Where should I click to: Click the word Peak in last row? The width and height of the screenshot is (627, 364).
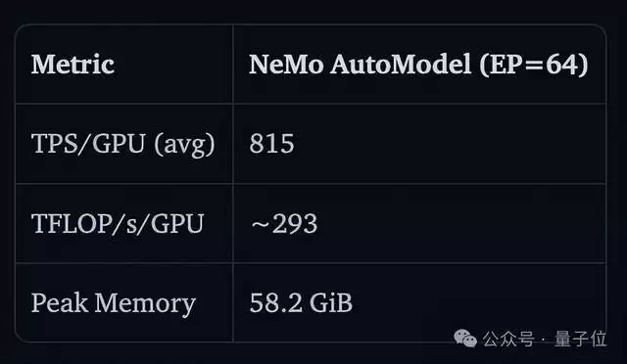click(x=60, y=302)
